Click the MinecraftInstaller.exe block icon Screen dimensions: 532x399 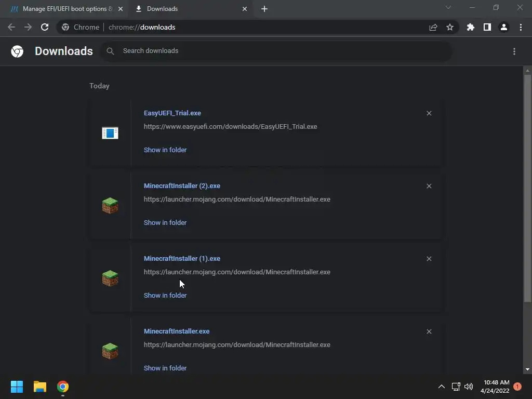[110, 351]
